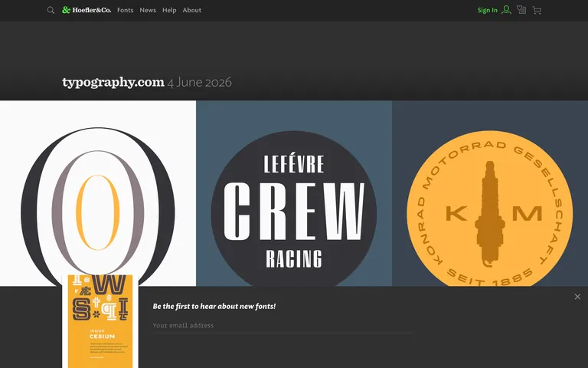Open the About menu item
The image size is (588, 368).
click(192, 10)
